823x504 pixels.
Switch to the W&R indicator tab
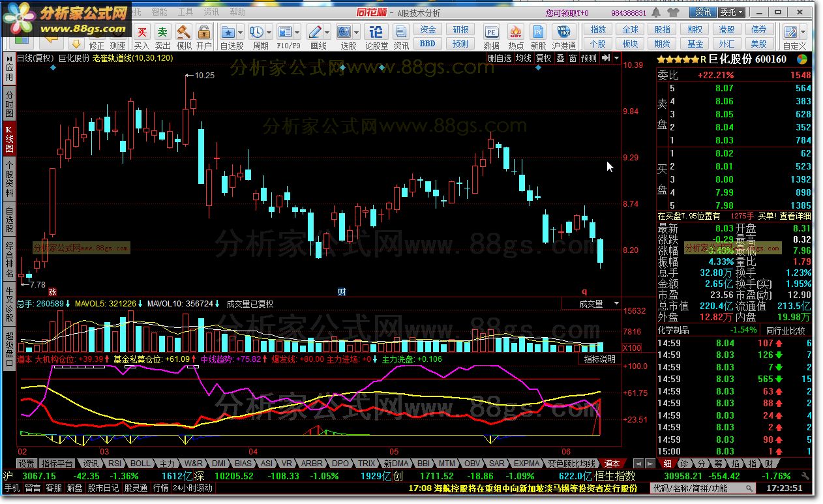194,464
